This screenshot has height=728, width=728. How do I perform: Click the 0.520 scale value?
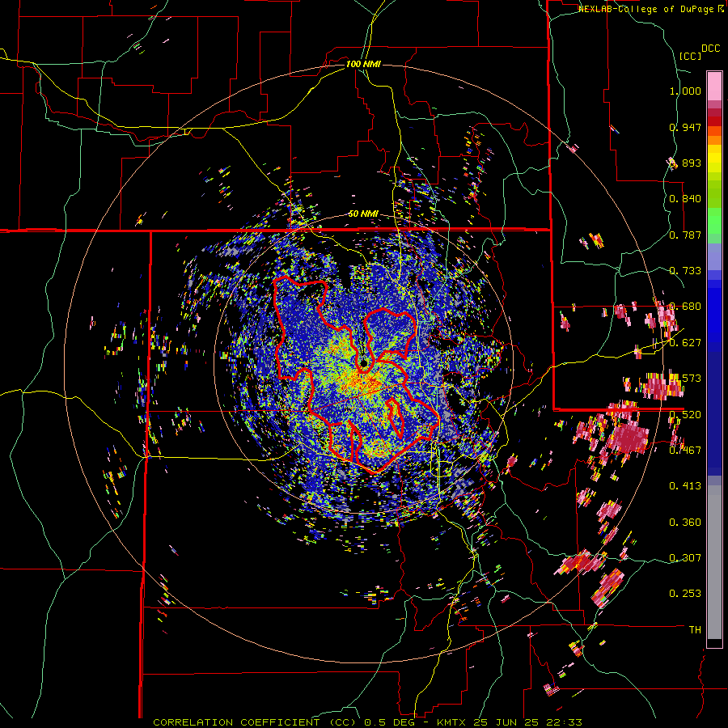click(685, 414)
